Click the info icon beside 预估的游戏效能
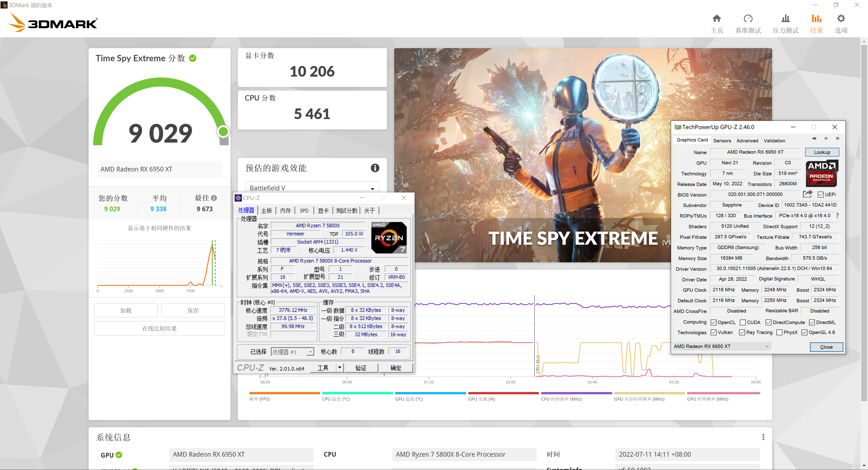Image resolution: width=868 pixels, height=470 pixels. (375, 168)
